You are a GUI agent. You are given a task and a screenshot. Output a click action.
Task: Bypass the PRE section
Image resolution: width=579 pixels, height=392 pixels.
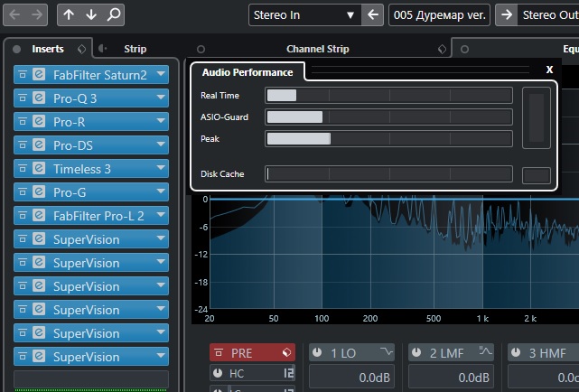(219, 353)
